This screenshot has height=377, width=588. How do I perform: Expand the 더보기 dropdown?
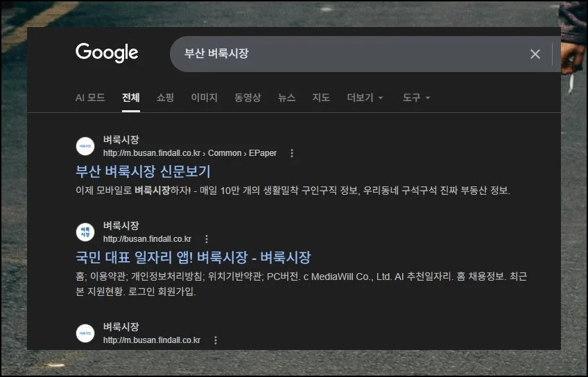tap(365, 98)
